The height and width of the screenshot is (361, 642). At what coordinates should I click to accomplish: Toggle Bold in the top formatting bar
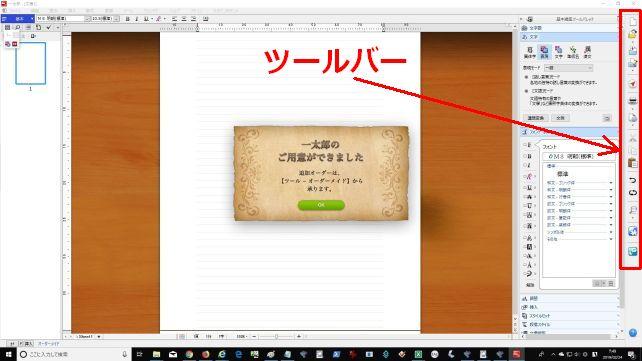click(127, 19)
